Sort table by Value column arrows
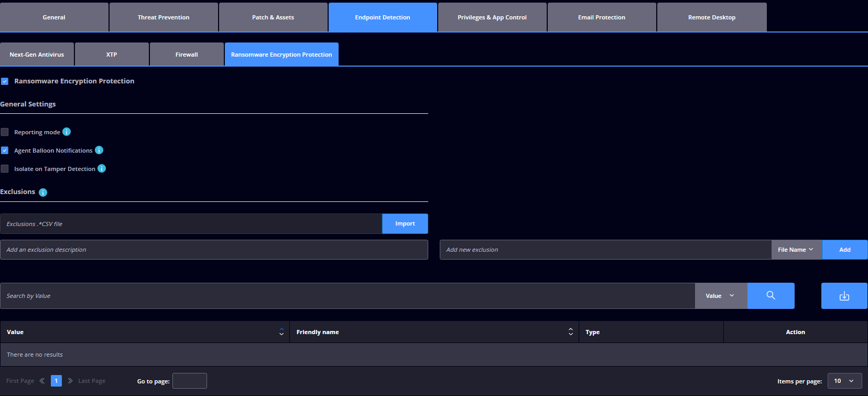Image resolution: width=868 pixels, height=396 pixels. point(281,332)
